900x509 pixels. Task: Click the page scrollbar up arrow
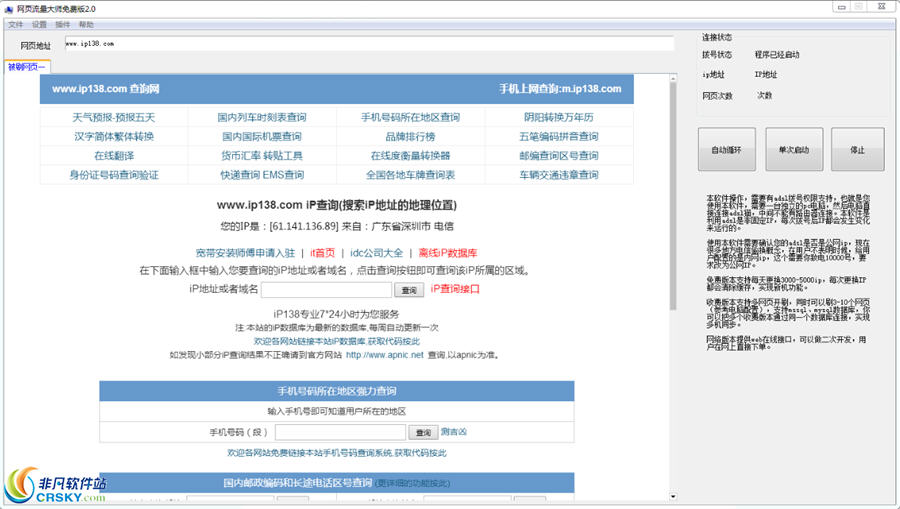673,79
